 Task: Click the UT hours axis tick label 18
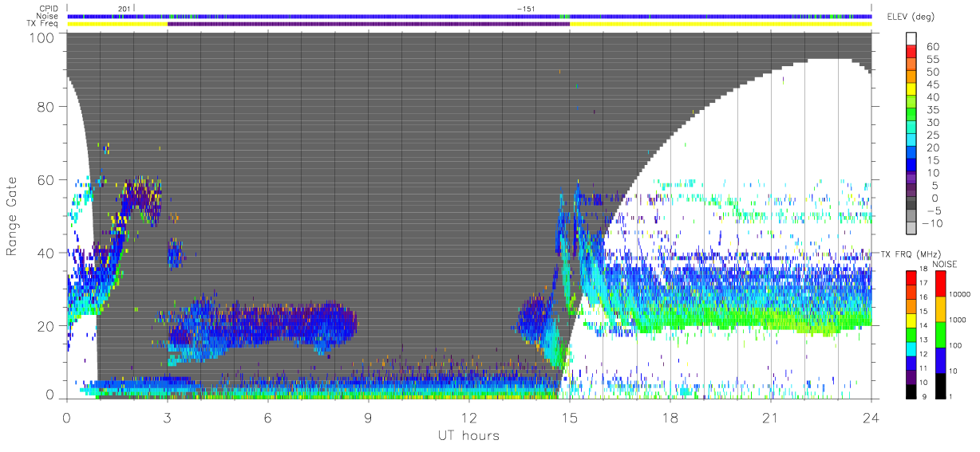click(670, 417)
